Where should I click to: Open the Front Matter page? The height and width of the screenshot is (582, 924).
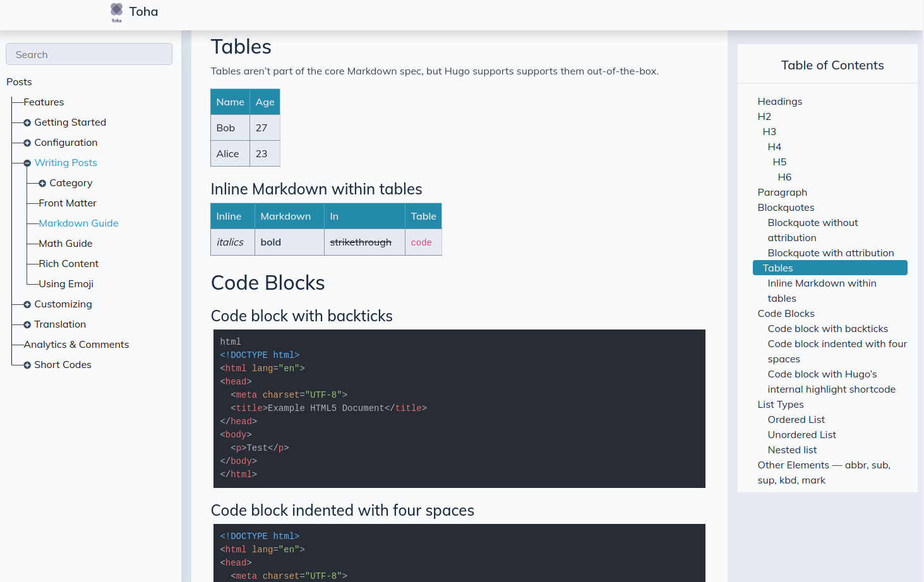point(68,203)
